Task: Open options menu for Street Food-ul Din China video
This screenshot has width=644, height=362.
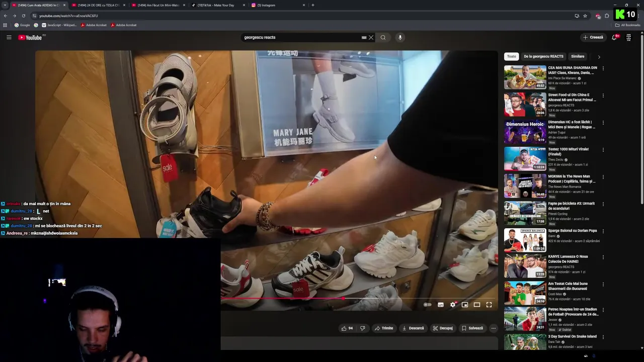Action: [603, 96]
